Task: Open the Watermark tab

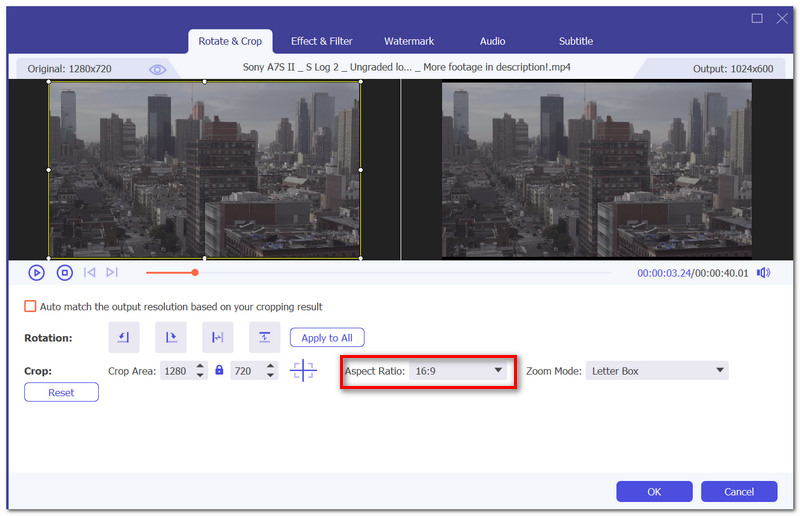Action: click(409, 41)
